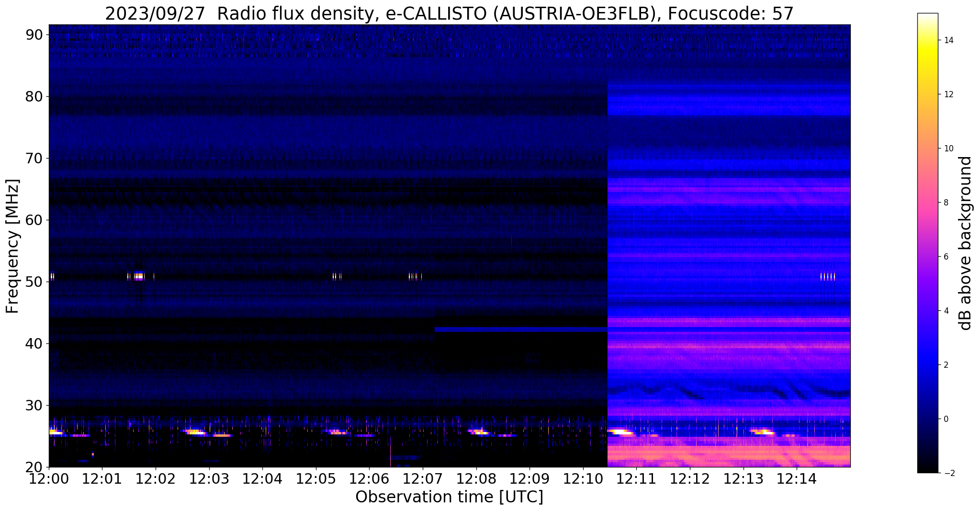
Task: Click the 12:12 time tick label
Action: coord(690,478)
